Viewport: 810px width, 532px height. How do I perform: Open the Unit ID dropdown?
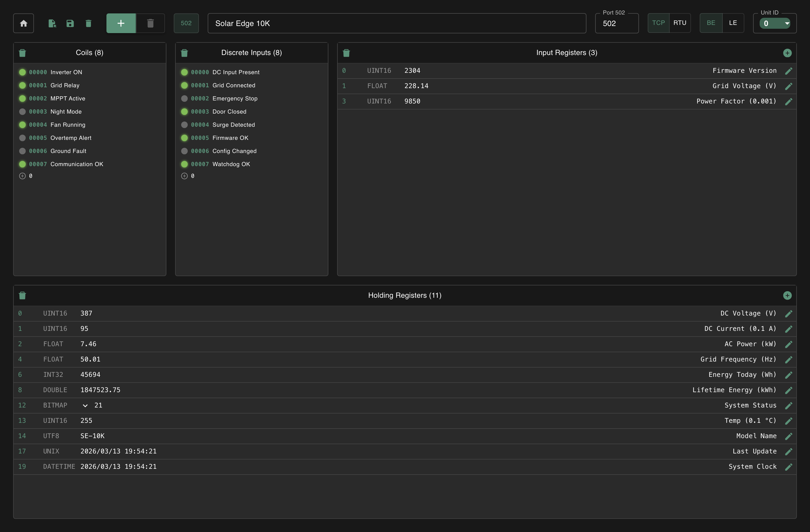point(775,24)
